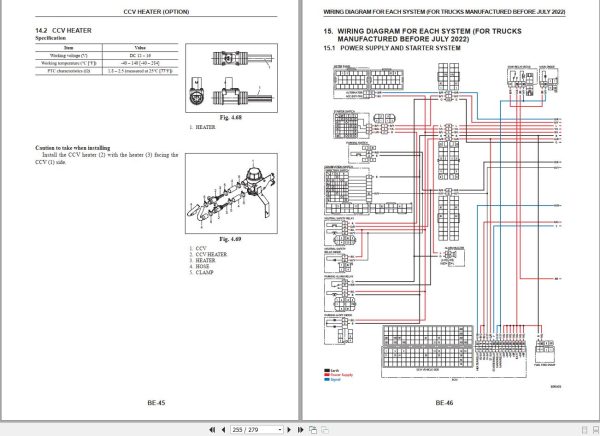Select the CCV HEATER (OPTION) page header

tap(156, 12)
